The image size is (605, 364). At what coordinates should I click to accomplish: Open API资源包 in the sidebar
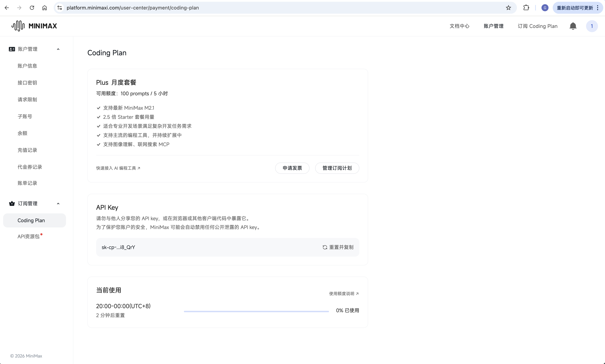28,236
